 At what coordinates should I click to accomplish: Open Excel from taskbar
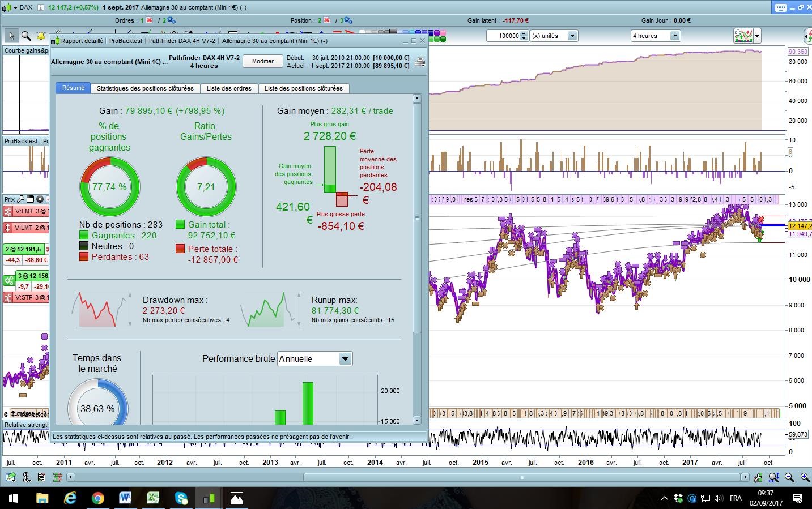[x=153, y=498]
